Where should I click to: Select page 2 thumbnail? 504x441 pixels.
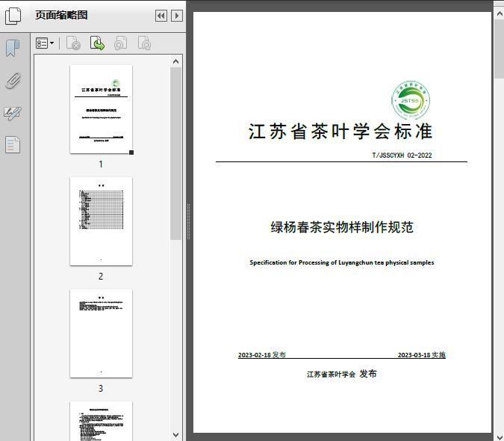pos(101,221)
